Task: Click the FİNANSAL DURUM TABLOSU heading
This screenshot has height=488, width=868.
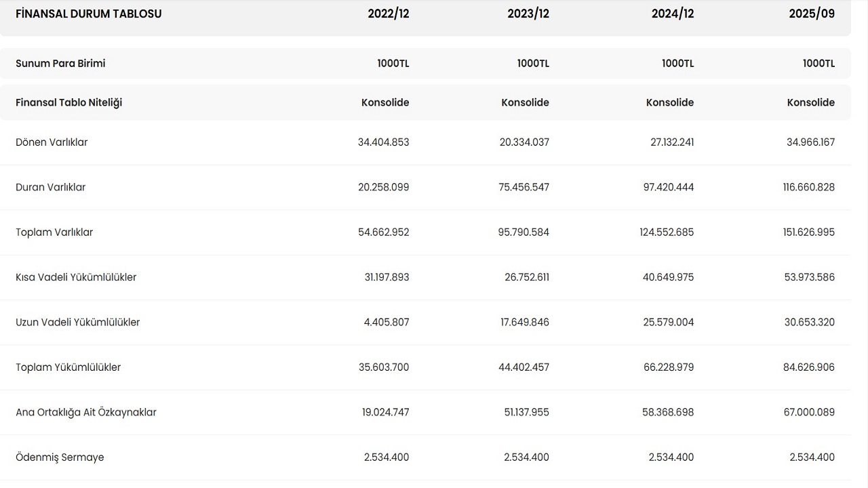Action: click(x=89, y=14)
